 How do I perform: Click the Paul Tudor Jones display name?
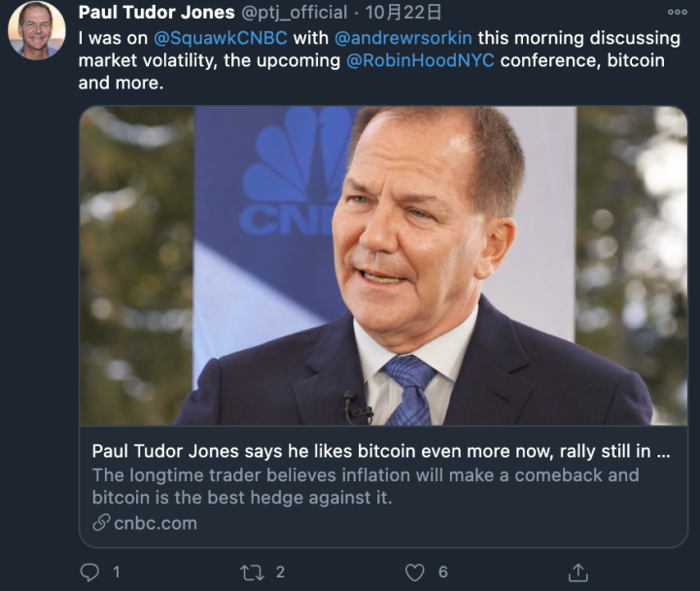click(157, 13)
